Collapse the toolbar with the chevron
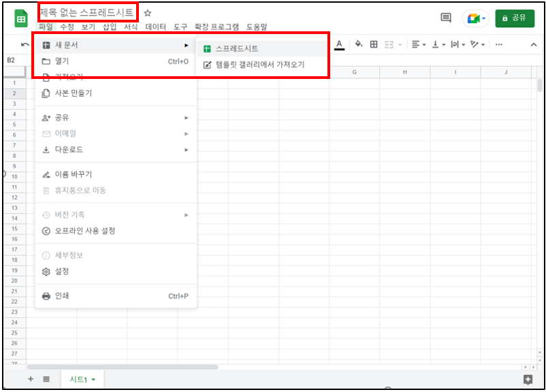 532,44
